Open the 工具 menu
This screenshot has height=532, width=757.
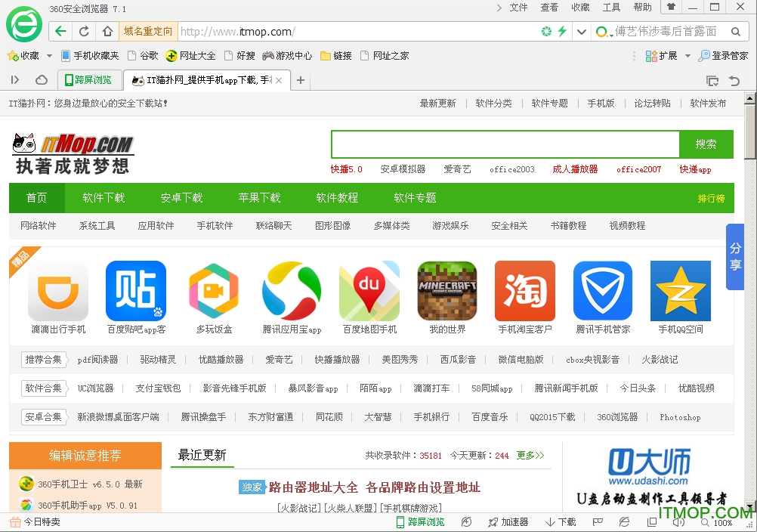611,8
